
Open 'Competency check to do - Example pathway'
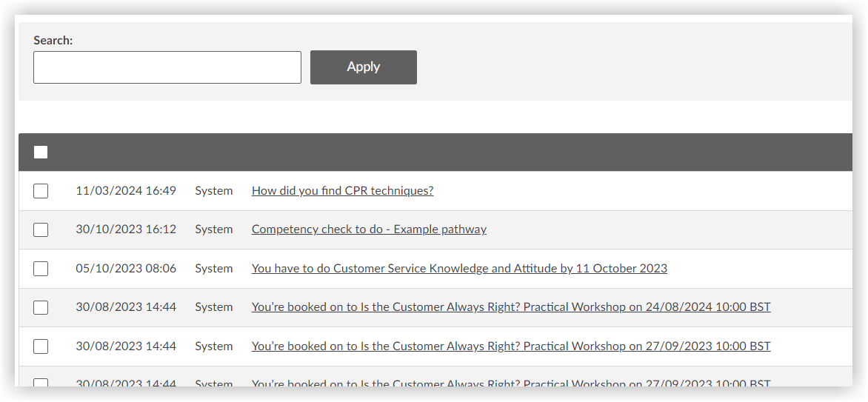click(369, 230)
